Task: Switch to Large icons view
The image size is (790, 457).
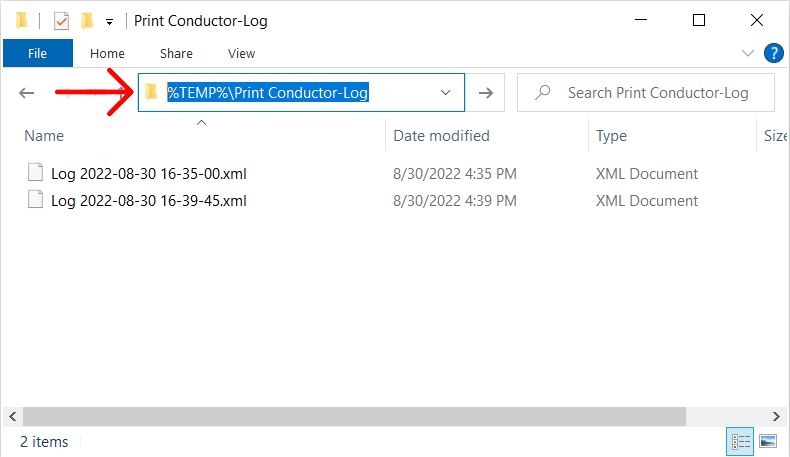Action: pyautogui.click(x=768, y=442)
